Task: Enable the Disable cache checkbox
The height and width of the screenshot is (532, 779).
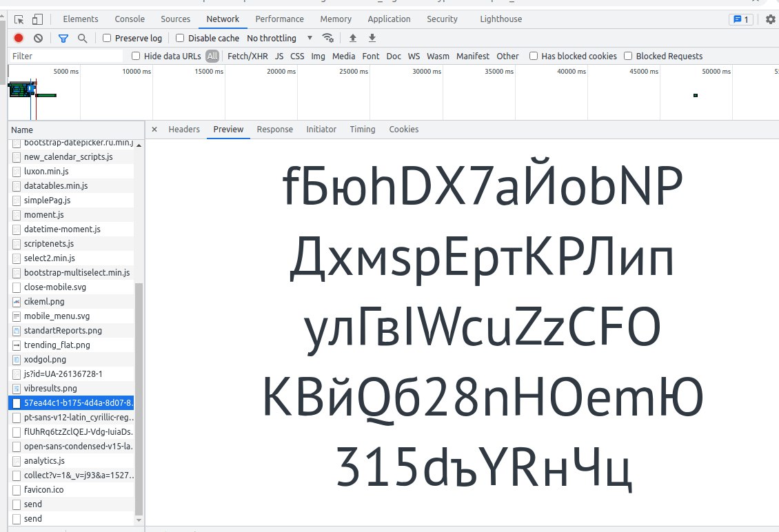Action: 180,38
